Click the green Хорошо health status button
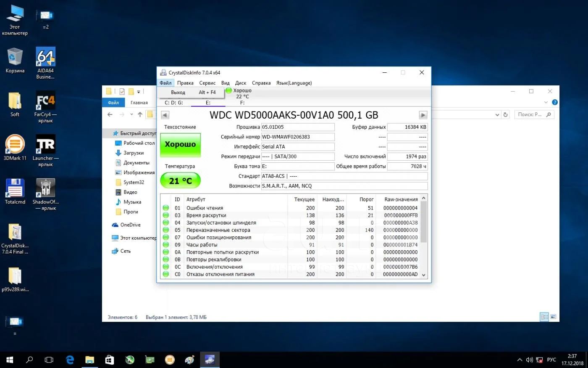 pos(181,145)
